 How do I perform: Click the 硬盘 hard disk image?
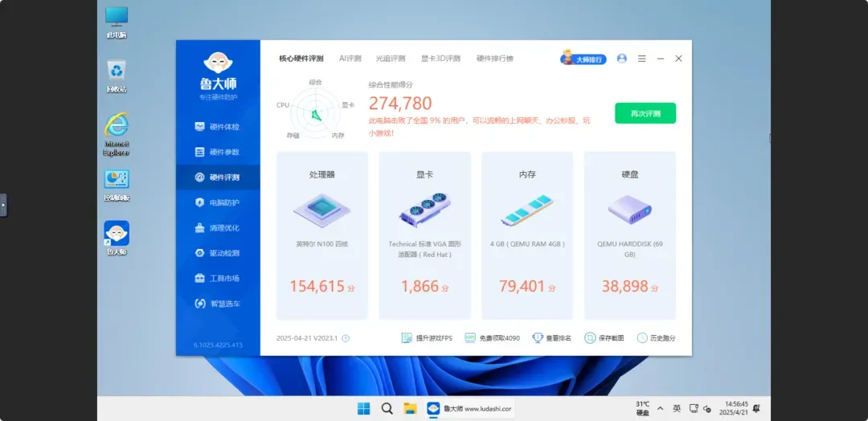point(630,209)
